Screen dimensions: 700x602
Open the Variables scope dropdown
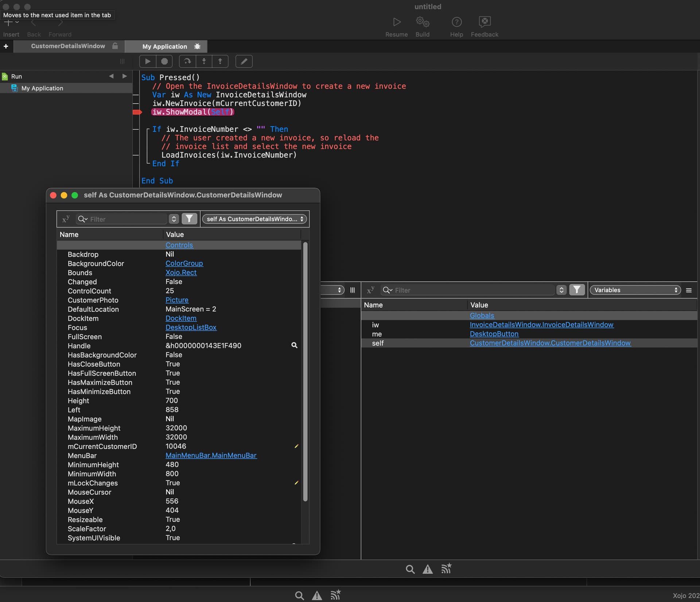pyautogui.click(x=635, y=290)
